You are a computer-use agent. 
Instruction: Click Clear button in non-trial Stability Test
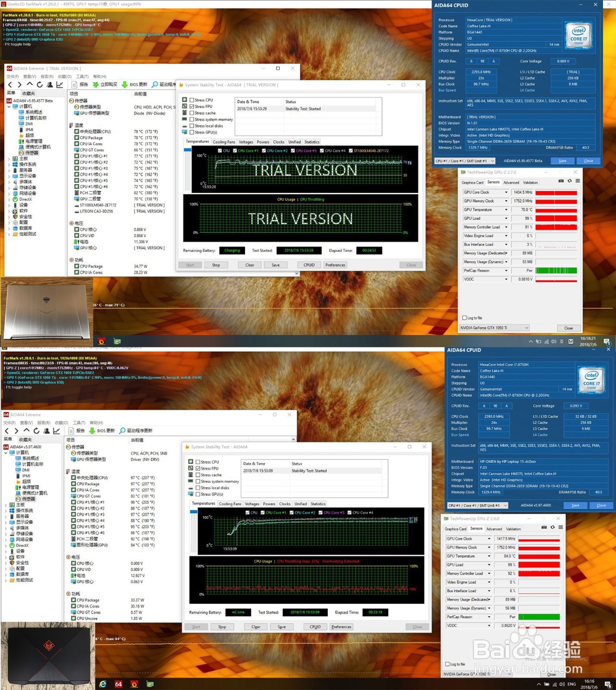(256, 627)
